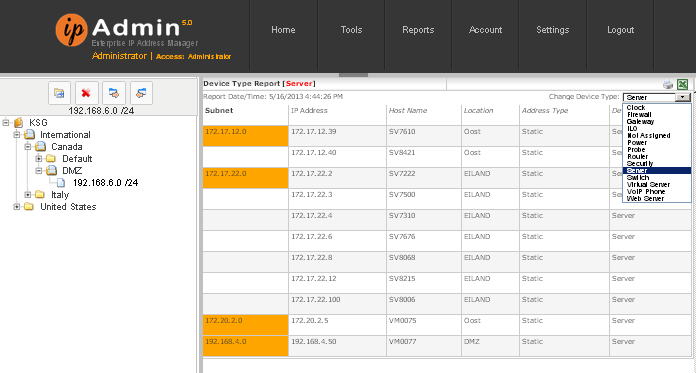Collapse the KSG root node
The image size is (696, 373).
tap(6, 123)
